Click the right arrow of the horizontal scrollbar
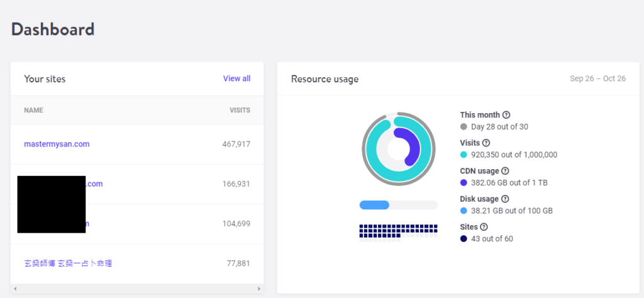This screenshot has height=298, width=644. (x=258, y=289)
